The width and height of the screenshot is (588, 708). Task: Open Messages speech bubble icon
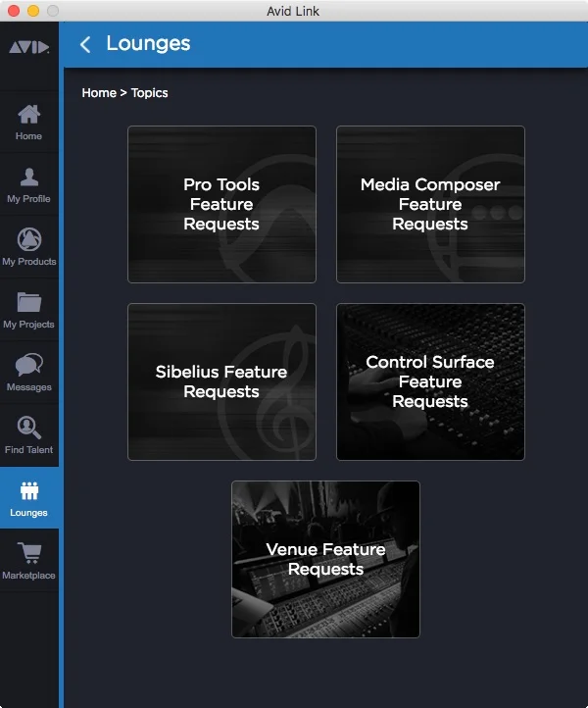pos(28,365)
